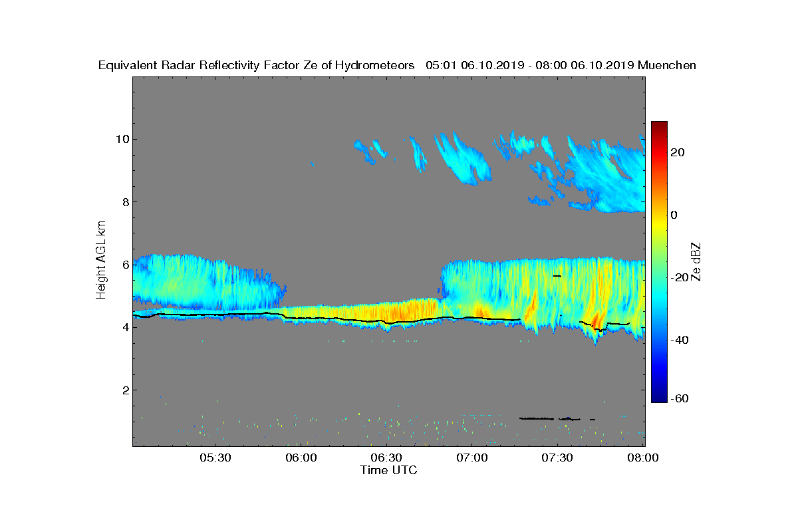Click the "Ze dBZ" colorbar label

696,262
